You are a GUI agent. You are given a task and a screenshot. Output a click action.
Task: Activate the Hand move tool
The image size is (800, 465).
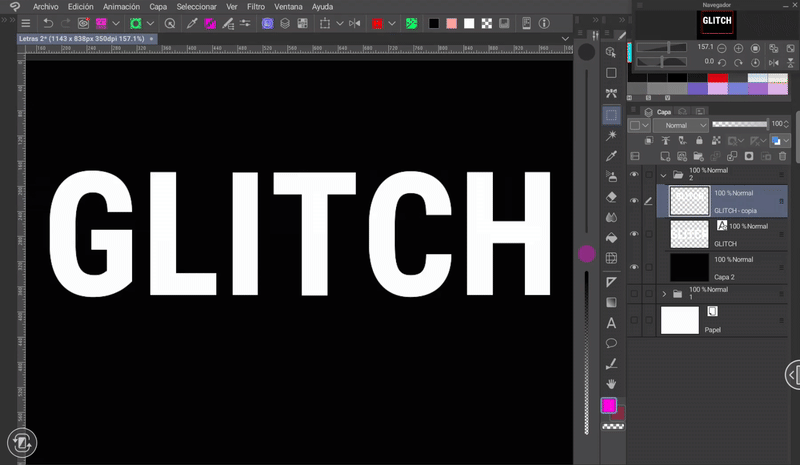click(611, 384)
